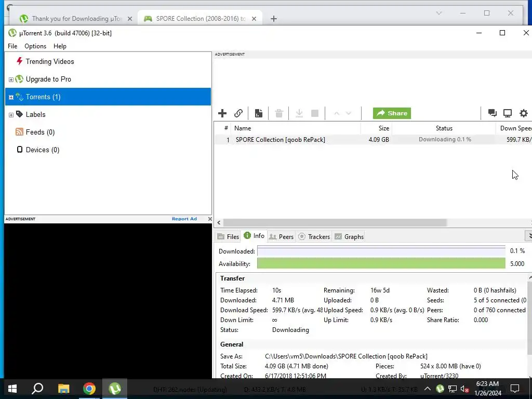Click the scroll left arrow of torrent list
532x399 pixels.
coord(219,222)
